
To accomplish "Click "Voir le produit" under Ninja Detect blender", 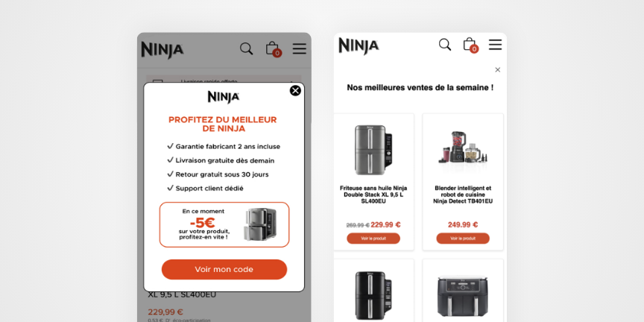I will (463, 239).
